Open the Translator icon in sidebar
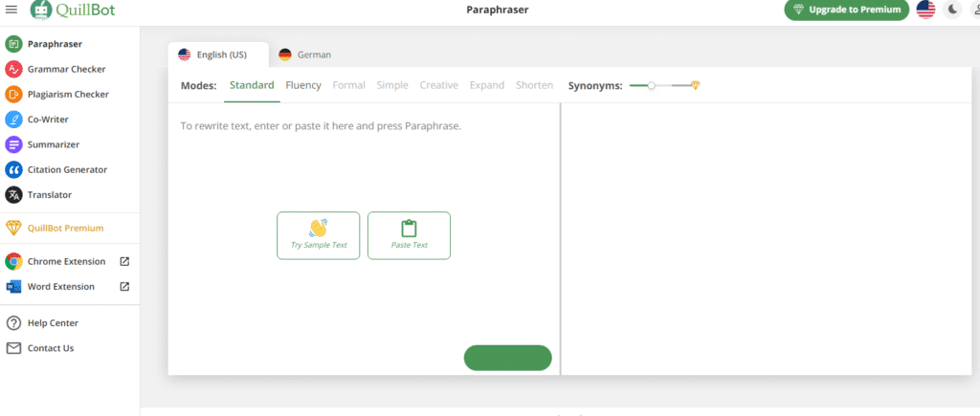Image resolution: width=980 pixels, height=416 pixels. tap(13, 194)
